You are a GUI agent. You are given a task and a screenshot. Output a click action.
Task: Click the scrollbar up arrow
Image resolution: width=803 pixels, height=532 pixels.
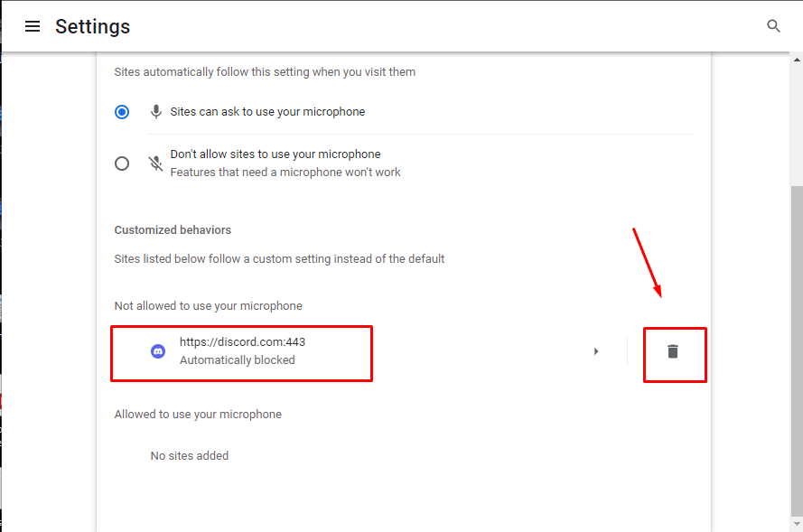point(797,60)
